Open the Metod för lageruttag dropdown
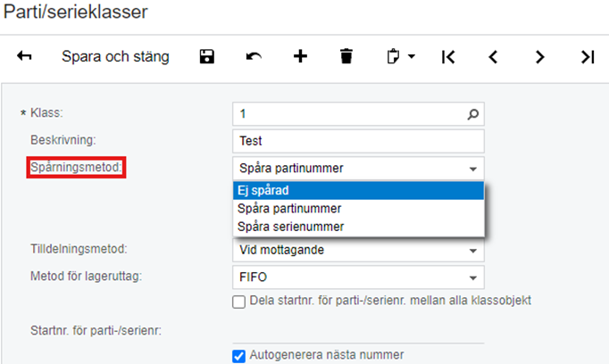This screenshot has width=609, height=364. [x=358, y=277]
